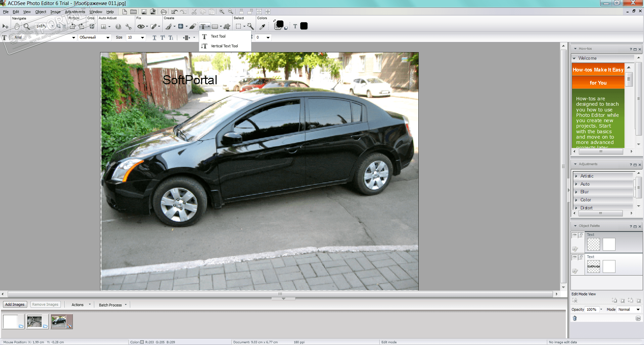Click the Open folder icon
The image size is (644, 345).
pos(133,12)
